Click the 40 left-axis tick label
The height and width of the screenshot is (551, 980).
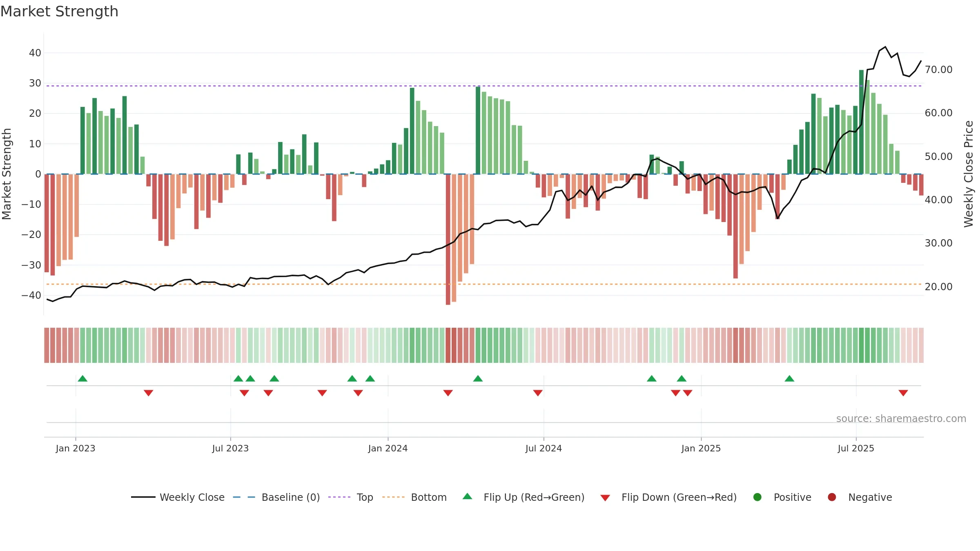tap(35, 53)
